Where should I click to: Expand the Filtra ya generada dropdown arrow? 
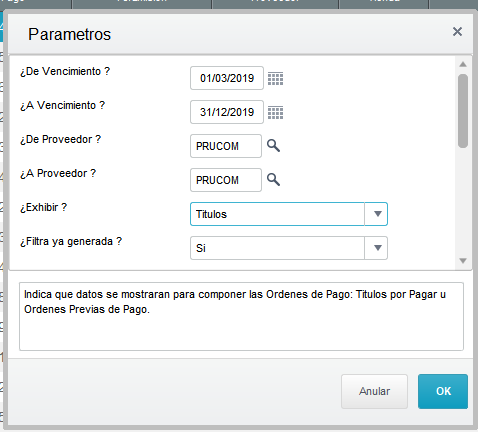click(377, 248)
